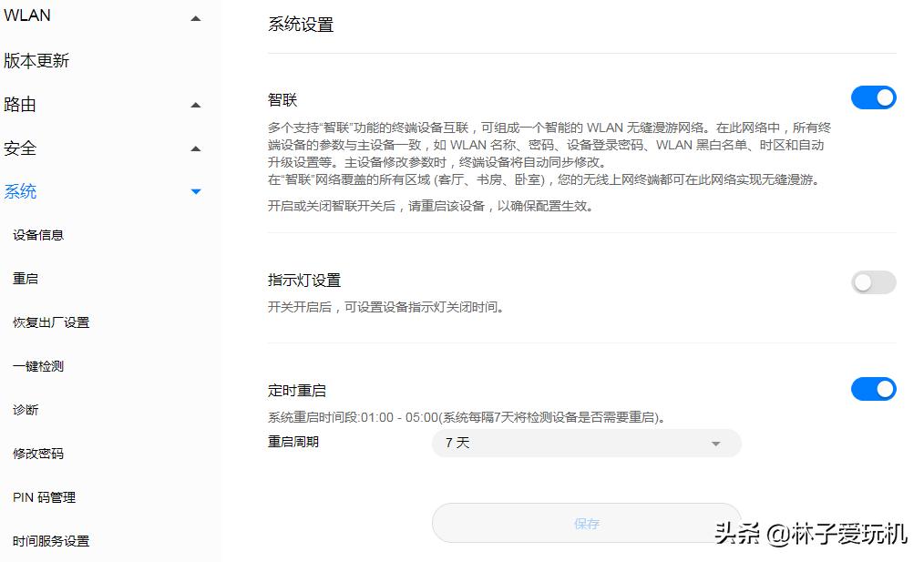Collapse the 系统 section arrow
Viewport: 924px width, 562px height.
point(195,191)
